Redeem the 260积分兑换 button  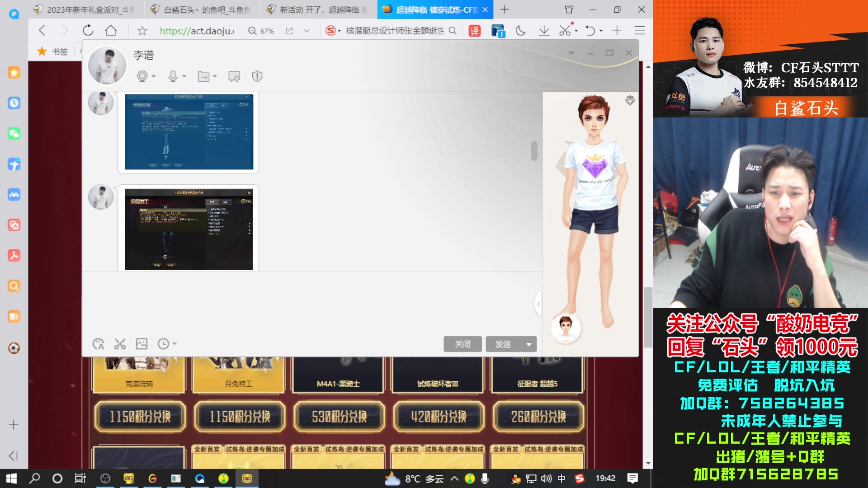tap(538, 417)
